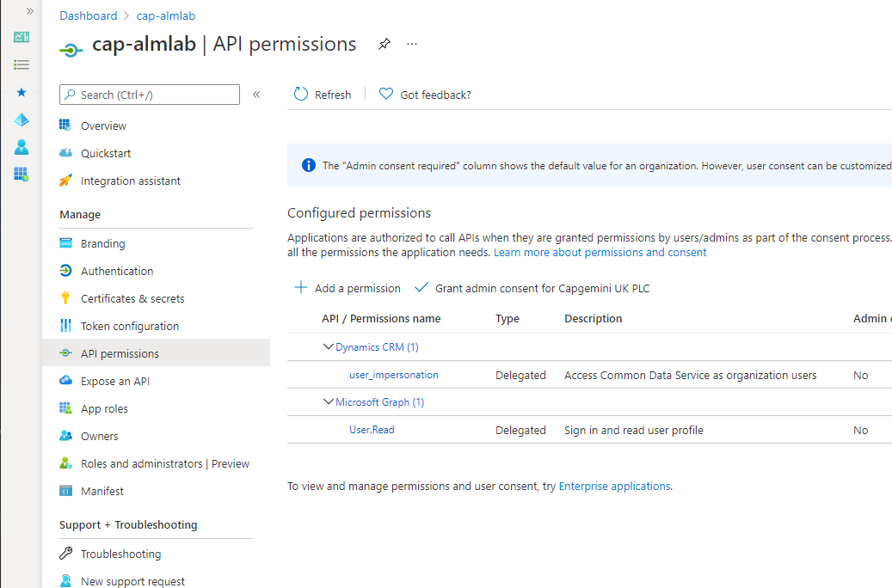Open the Azure Active Directory diamond icon

pyautogui.click(x=22, y=119)
